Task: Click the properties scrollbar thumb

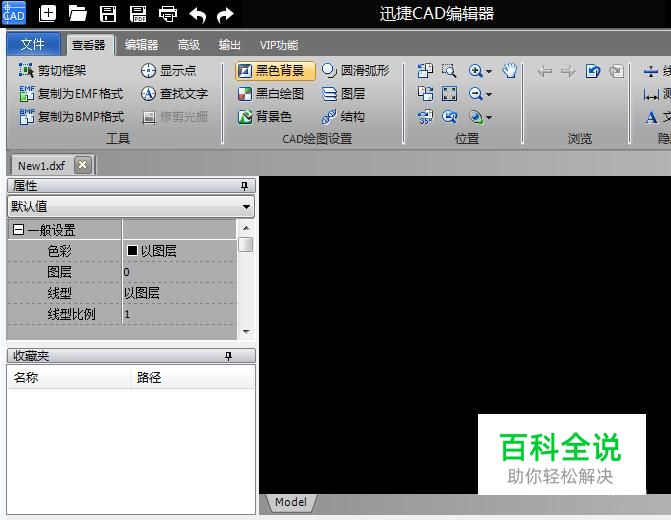Action: [246, 245]
